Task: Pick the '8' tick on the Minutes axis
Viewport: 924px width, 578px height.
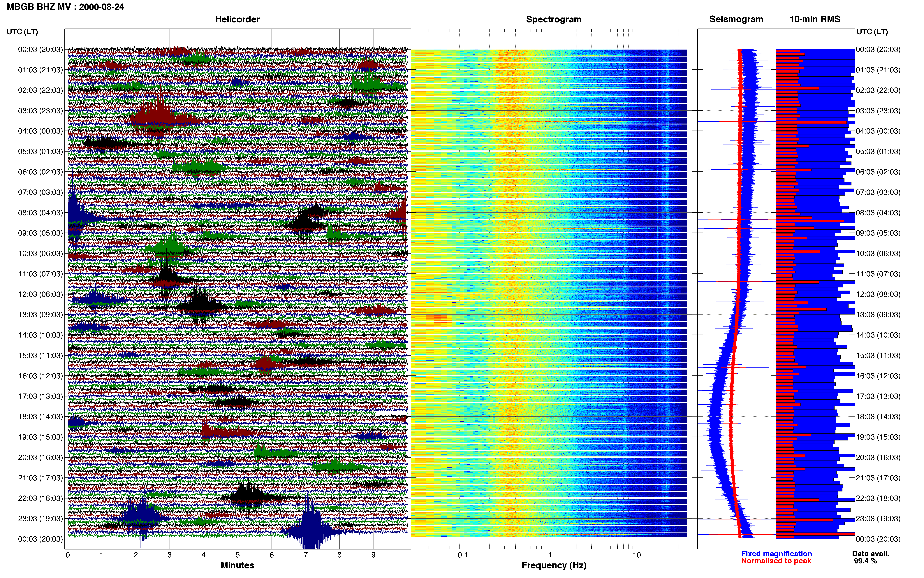Action: pos(339,555)
